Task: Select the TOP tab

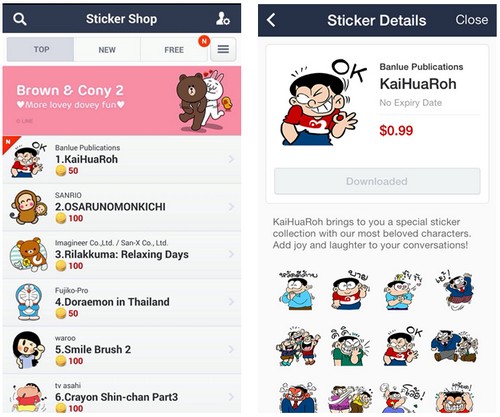Action: [x=41, y=49]
